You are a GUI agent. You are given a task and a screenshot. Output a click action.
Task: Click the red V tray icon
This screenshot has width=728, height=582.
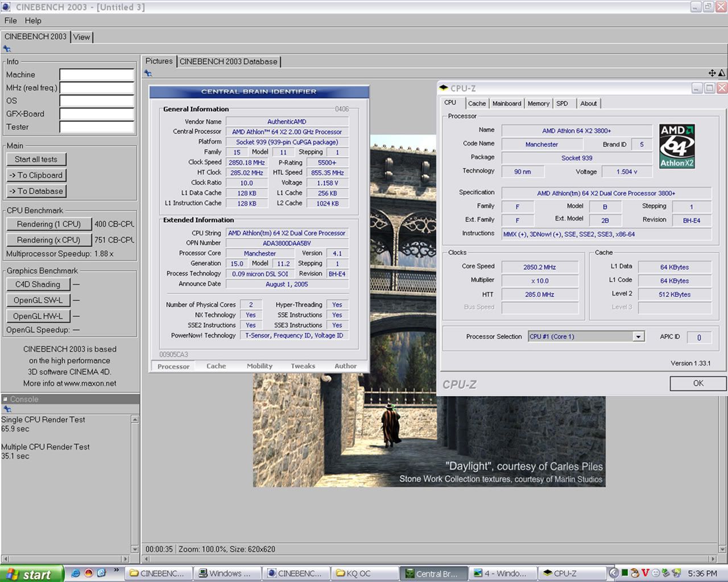tap(646, 573)
